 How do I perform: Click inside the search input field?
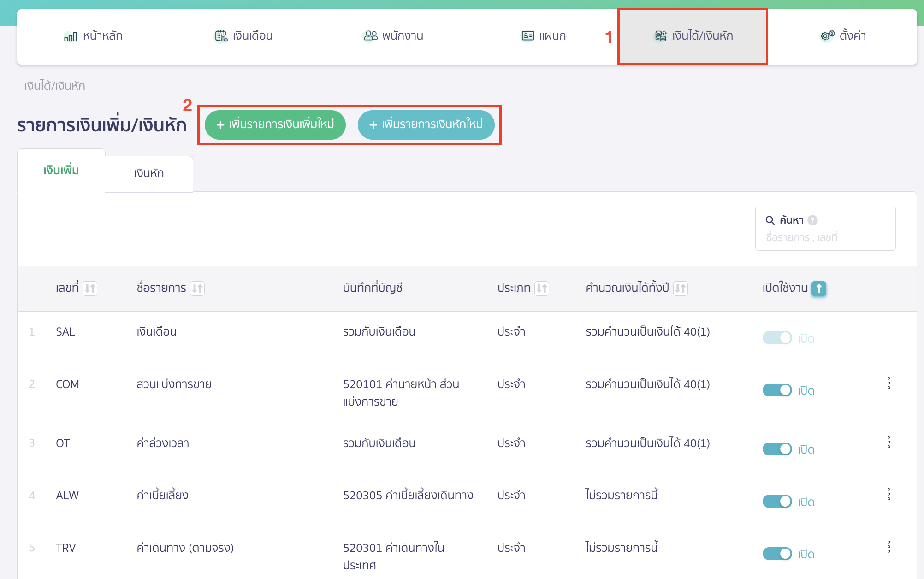(825, 237)
